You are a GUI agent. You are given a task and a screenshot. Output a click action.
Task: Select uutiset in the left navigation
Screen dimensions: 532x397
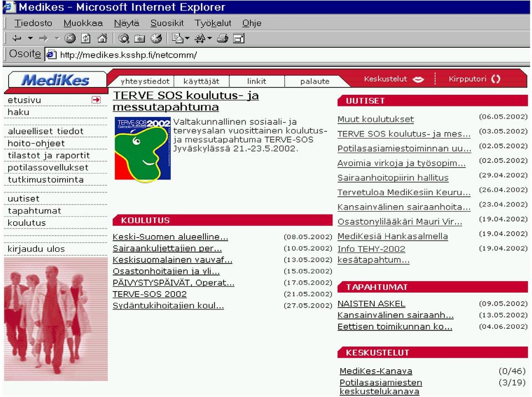pos(23,198)
